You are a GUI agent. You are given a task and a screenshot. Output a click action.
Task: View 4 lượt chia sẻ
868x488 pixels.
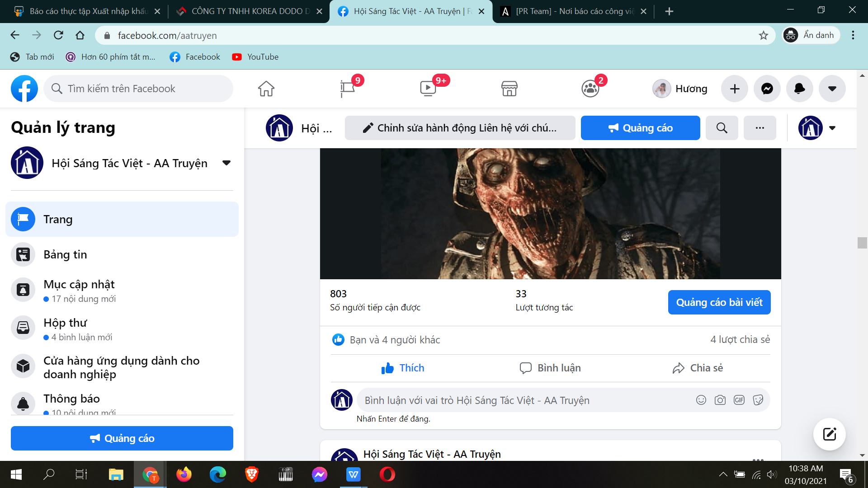click(x=740, y=339)
